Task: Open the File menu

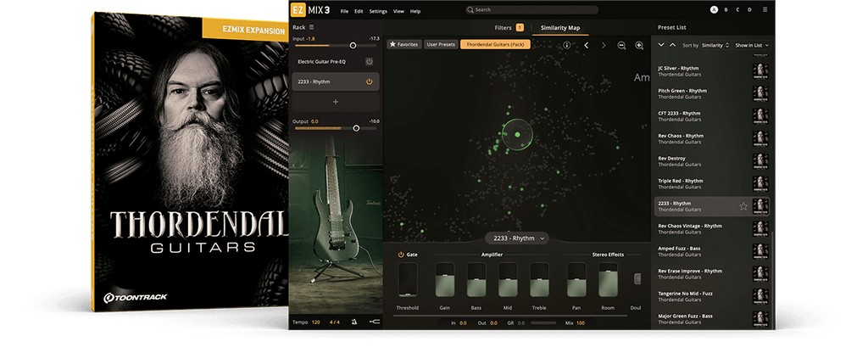Action: pos(344,11)
